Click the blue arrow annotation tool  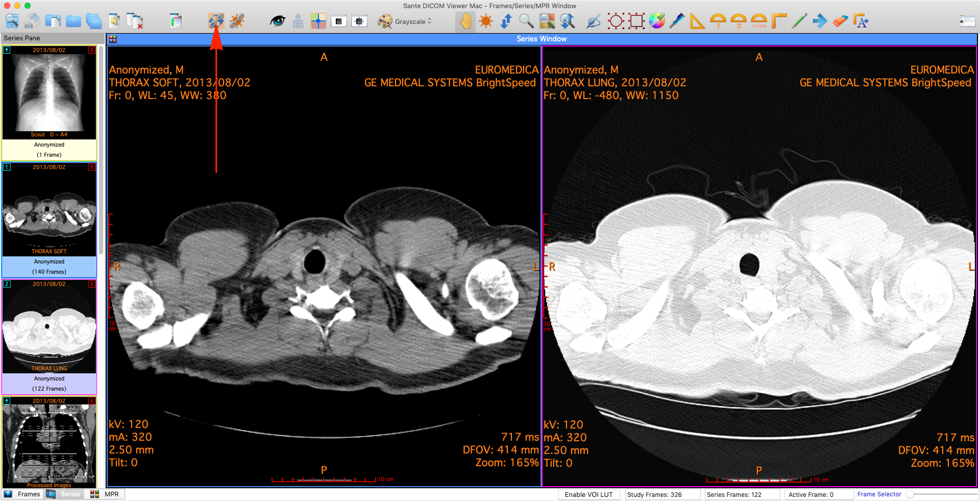tap(820, 21)
